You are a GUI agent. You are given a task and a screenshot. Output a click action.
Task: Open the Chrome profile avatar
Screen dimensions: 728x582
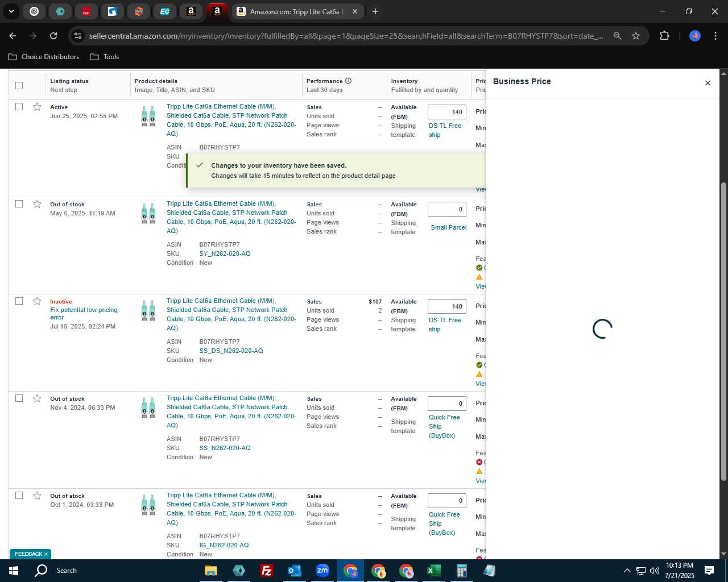coord(695,36)
